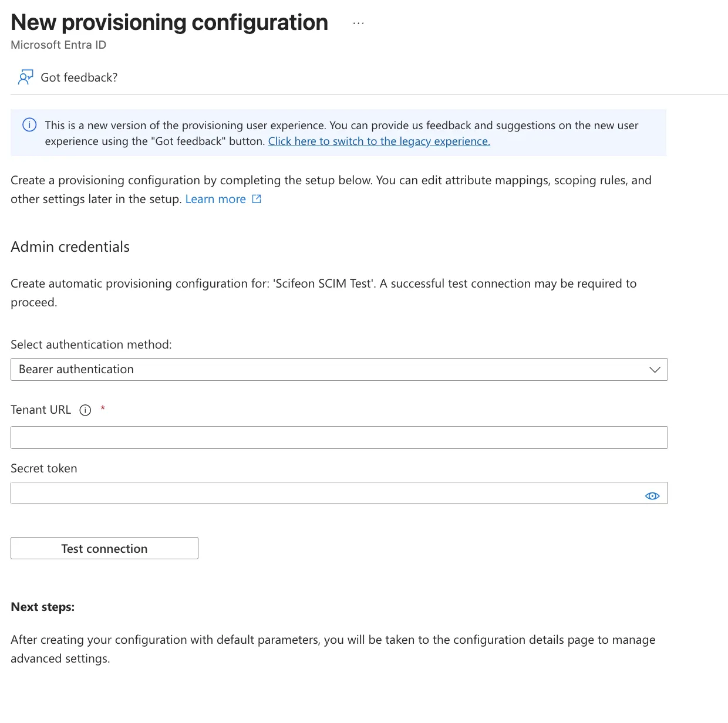Open the ellipsis menu next to the page title
The image size is (728, 723).
(x=358, y=22)
